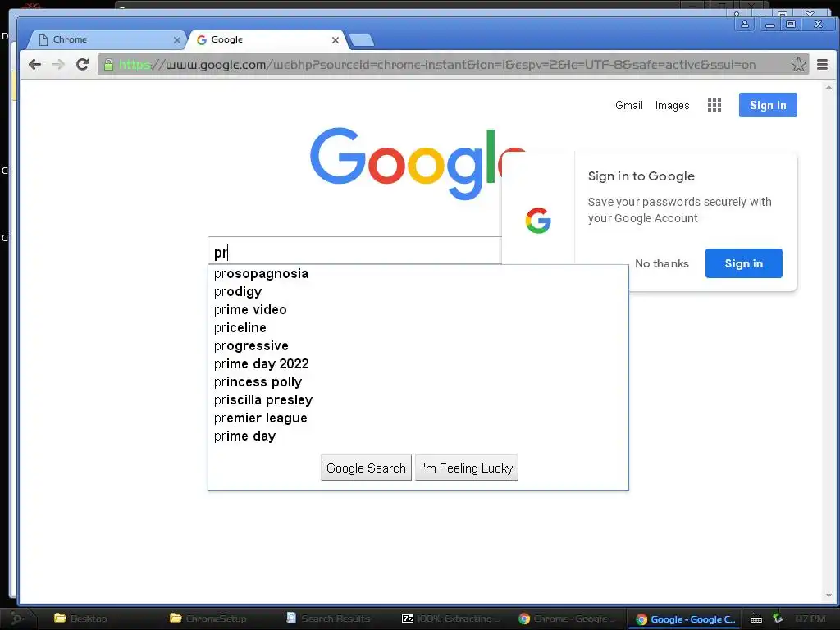Bookmark this page with the star icon
Screen dimensions: 840x630
(798, 65)
